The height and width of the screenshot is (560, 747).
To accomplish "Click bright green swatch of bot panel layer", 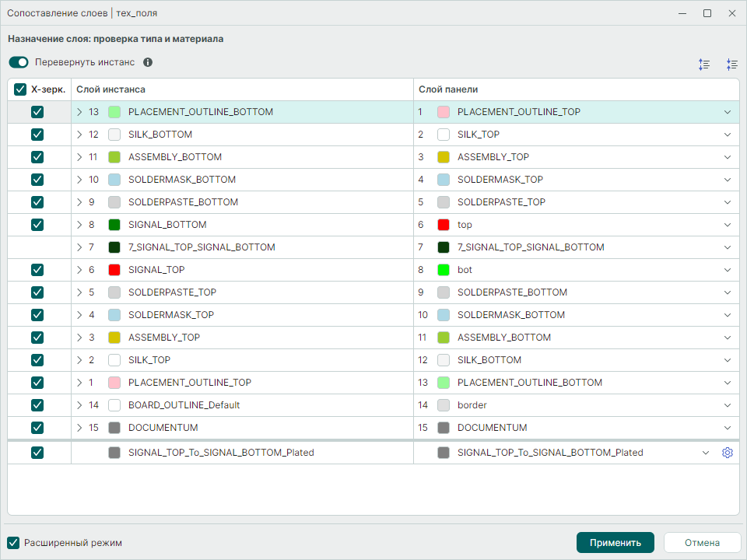I will point(444,270).
